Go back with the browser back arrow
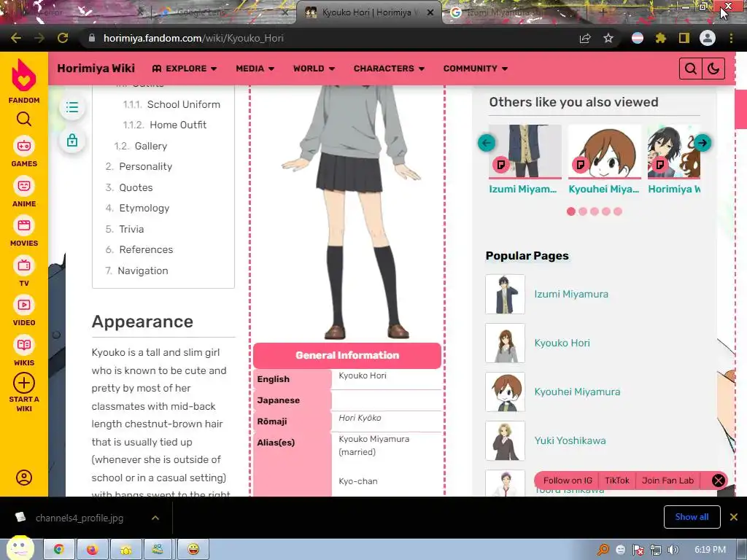Screen dimensions: 747x560 pyautogui.click(x=16, y=38)
